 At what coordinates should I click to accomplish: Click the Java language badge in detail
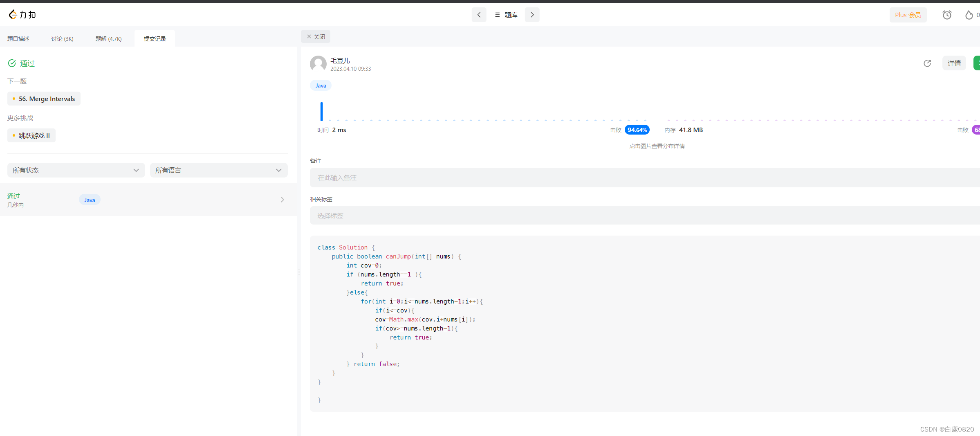point(321,85)
